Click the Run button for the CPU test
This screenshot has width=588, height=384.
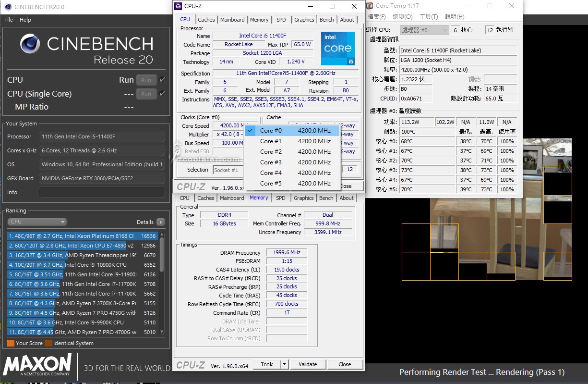[x=146, y=80]
